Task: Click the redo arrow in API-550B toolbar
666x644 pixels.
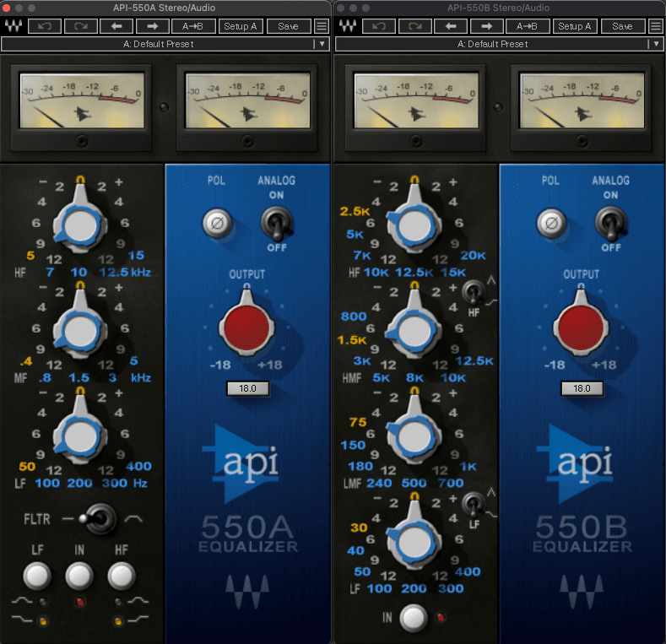Action: [x=415, y=26]
